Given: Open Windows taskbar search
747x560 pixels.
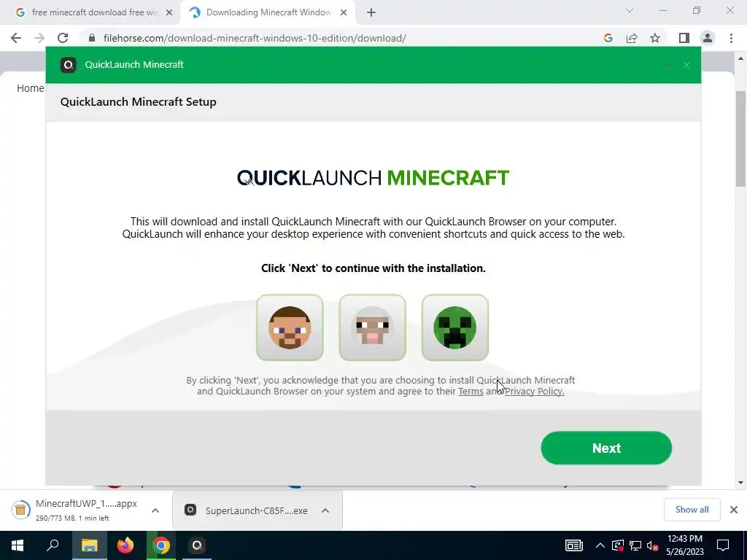Looking at the screenshot, I should point(53,545).
